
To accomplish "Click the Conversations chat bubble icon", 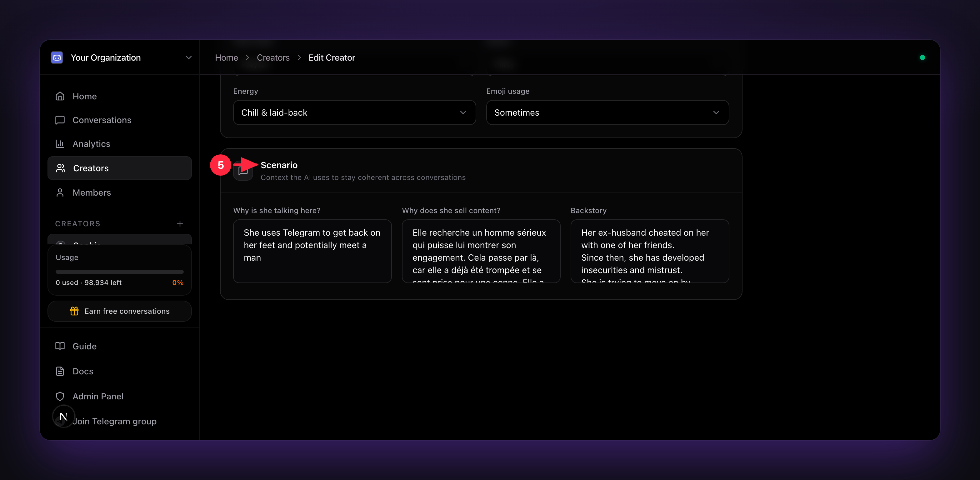I will [60, 120].
